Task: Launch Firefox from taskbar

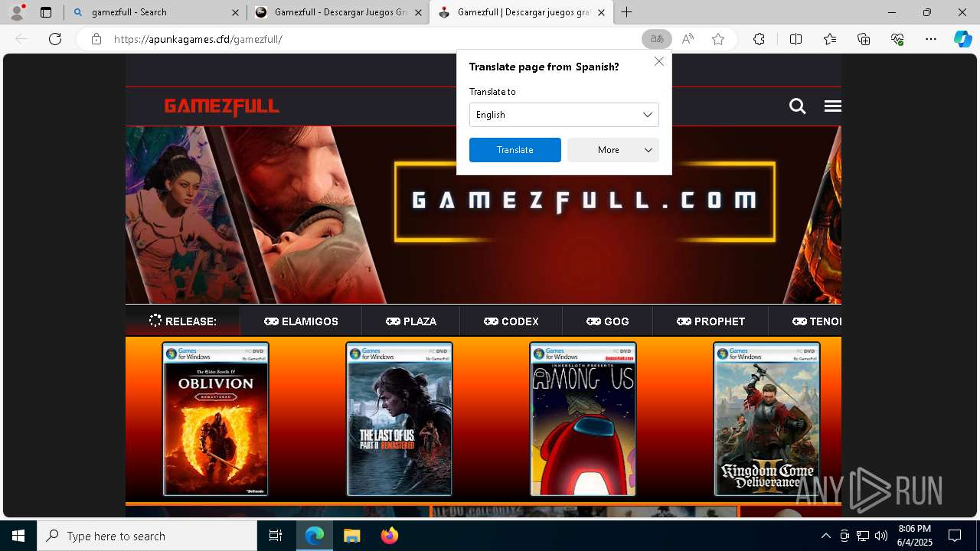Action: point(389,536)
